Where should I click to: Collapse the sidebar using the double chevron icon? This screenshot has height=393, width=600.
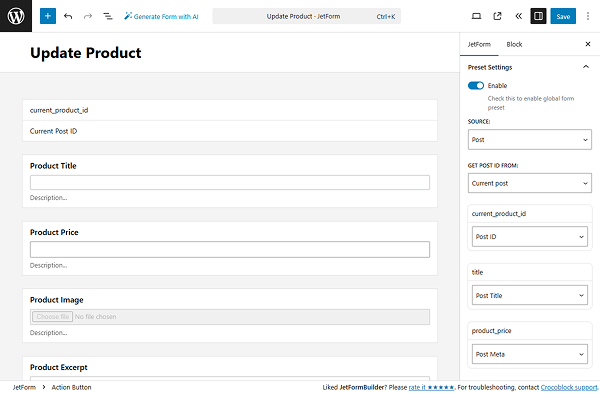click(x=518, y=16)
